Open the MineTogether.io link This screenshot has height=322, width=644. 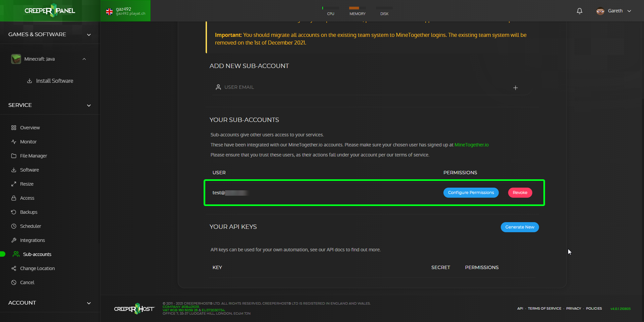471,145
